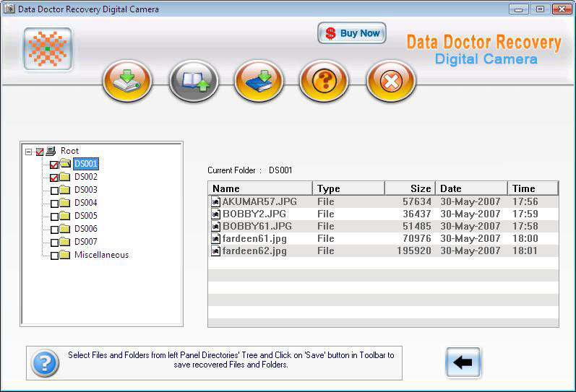Select the DS005 tree folder
This screenshot has width=576, height=392.
pos(86,216)
